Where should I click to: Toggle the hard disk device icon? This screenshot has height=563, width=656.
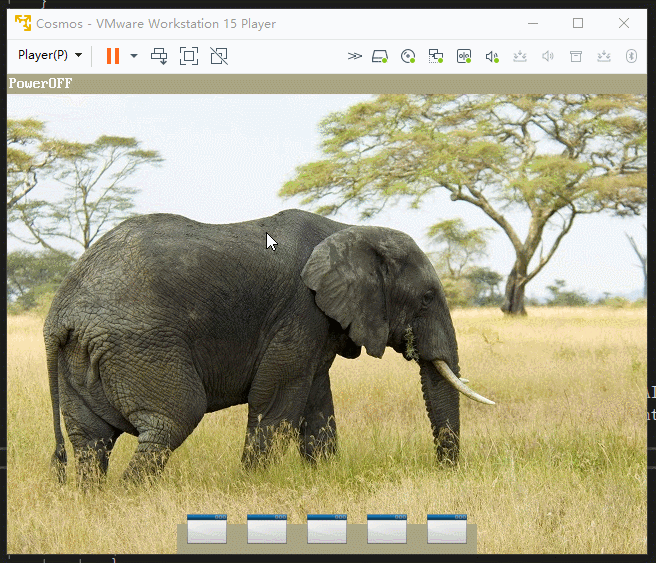(x=379, y=56)
